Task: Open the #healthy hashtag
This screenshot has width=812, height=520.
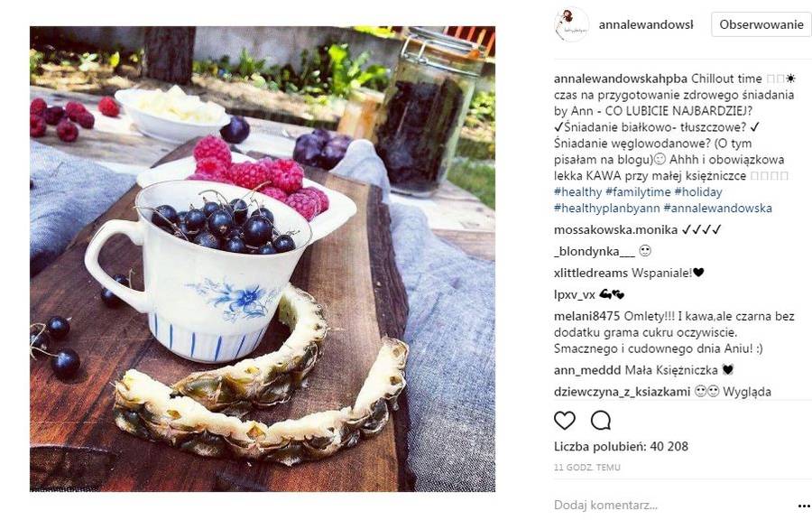Action: (578, 192)
